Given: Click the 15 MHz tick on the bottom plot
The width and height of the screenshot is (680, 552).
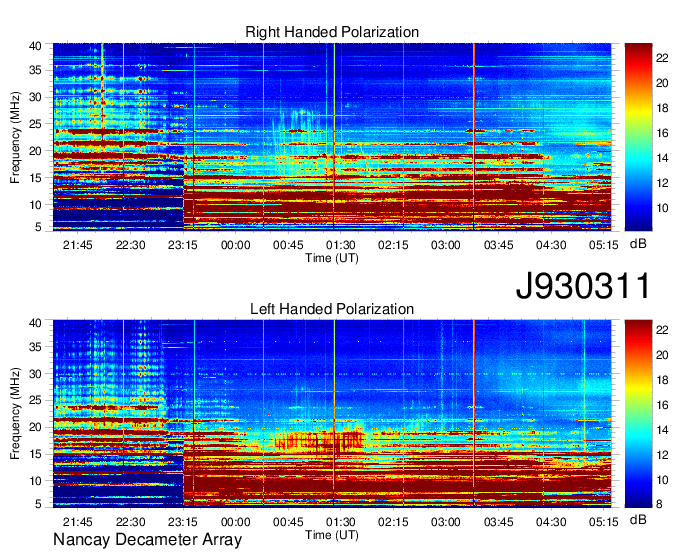Looking at the screenshot, I should pyautogui.click(x=36, y=454).
